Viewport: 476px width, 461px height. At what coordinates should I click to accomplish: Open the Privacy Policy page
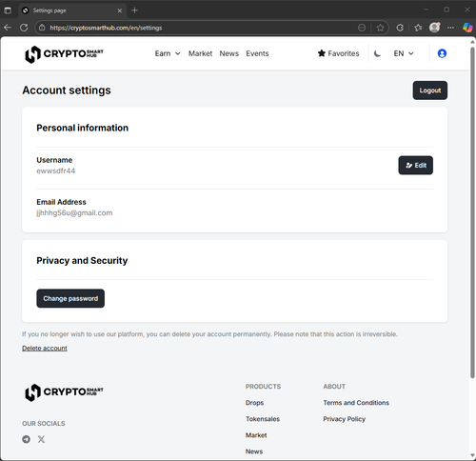[345, 419]
